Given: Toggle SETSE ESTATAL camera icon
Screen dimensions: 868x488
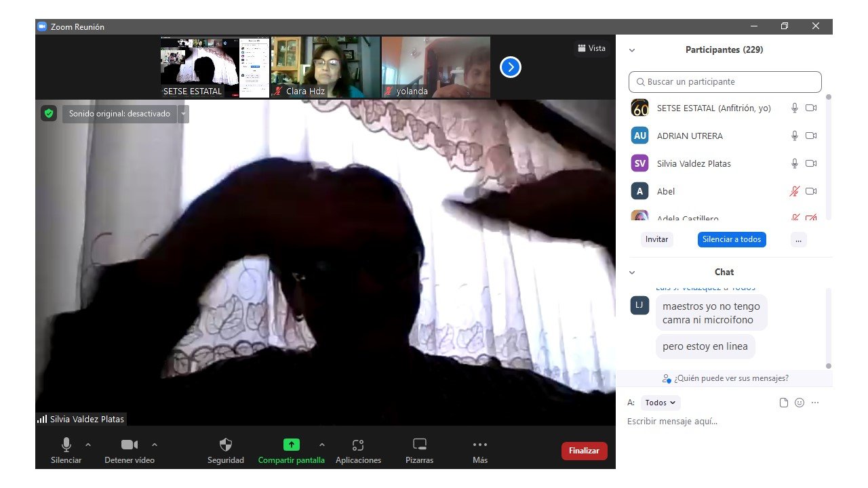Looking at the screenshot, I should click(811, 108).
